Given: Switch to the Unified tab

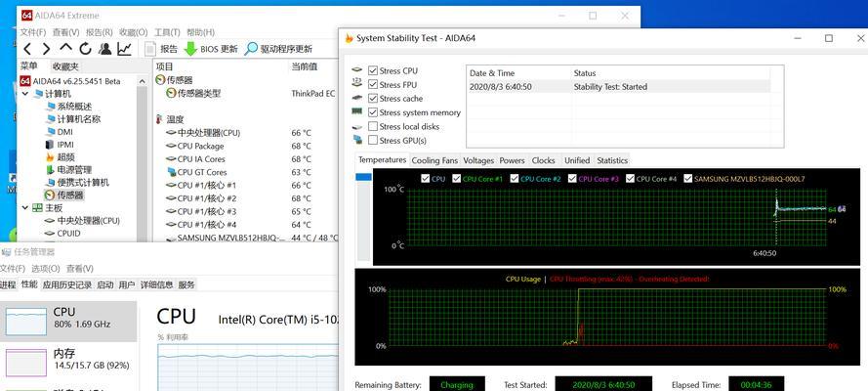Looking at the screenshot, I should pyautogui.click(x=577, y=160).
